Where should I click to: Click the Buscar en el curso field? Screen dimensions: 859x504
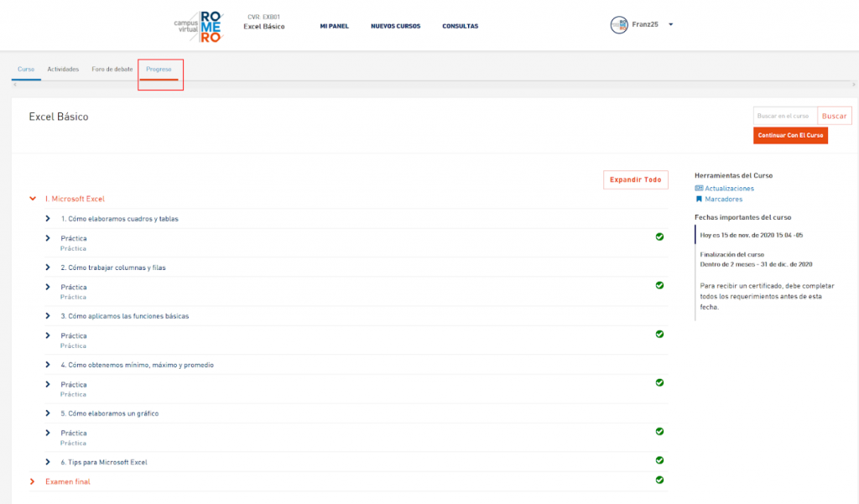(785, 116)
